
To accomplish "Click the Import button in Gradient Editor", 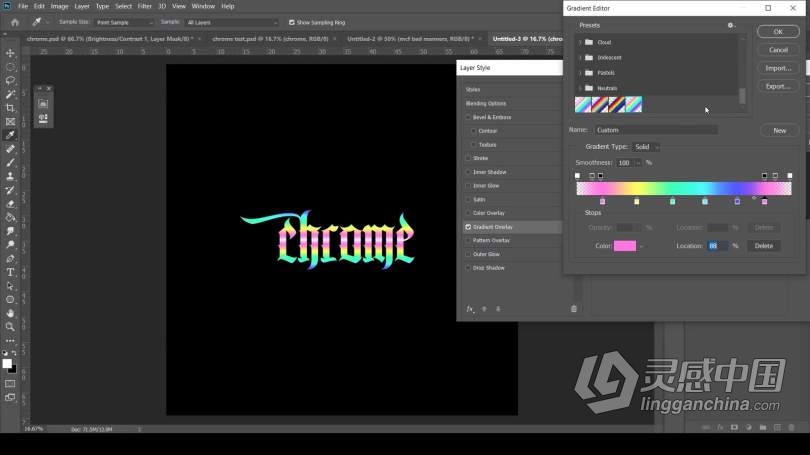I will point(778,68).
